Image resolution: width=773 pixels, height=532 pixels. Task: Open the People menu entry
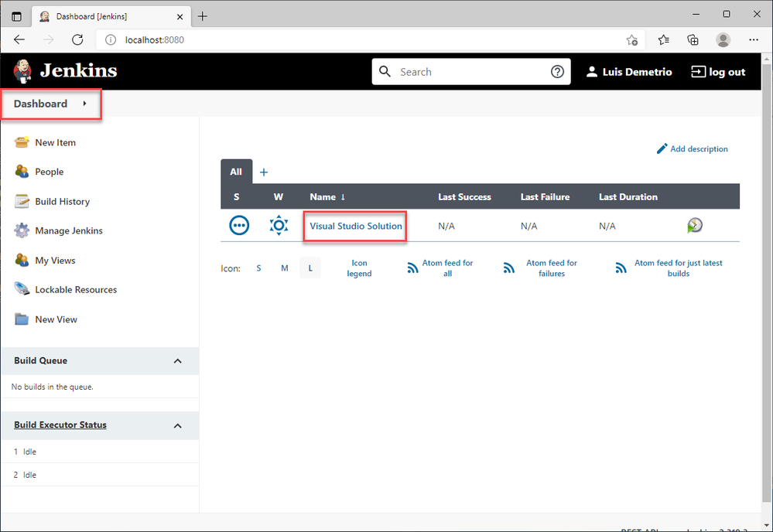pos(50,172)
